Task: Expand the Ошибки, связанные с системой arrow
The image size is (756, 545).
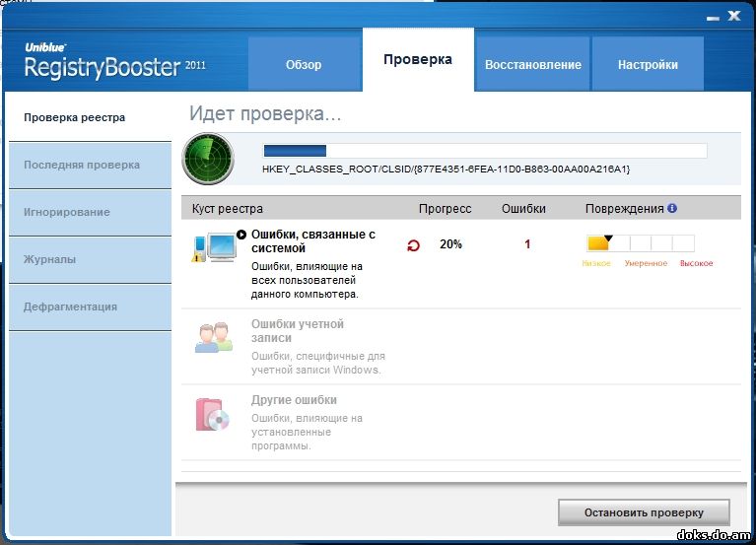Action: tap(241, 235)
